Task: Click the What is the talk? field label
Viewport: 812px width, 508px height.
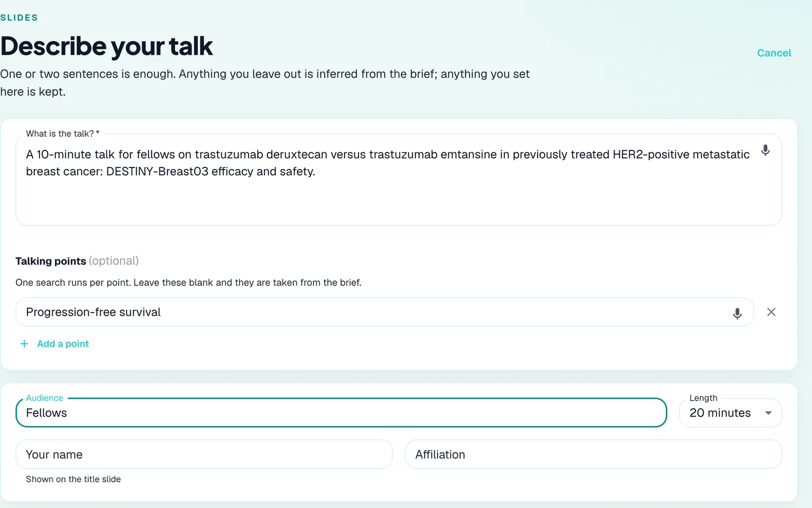Action: (x=63, y=134)
